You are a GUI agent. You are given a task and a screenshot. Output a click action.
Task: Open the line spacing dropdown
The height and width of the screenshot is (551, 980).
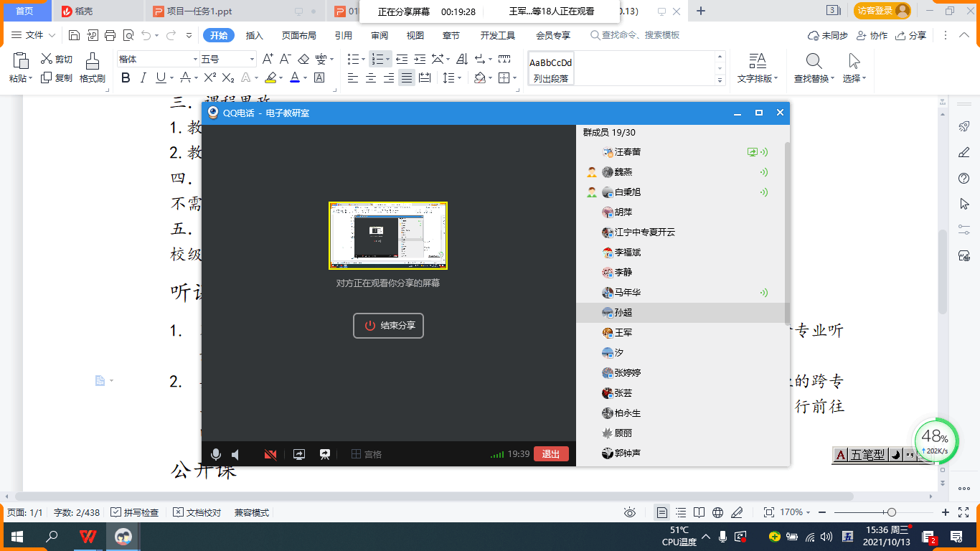pos(452,77)
